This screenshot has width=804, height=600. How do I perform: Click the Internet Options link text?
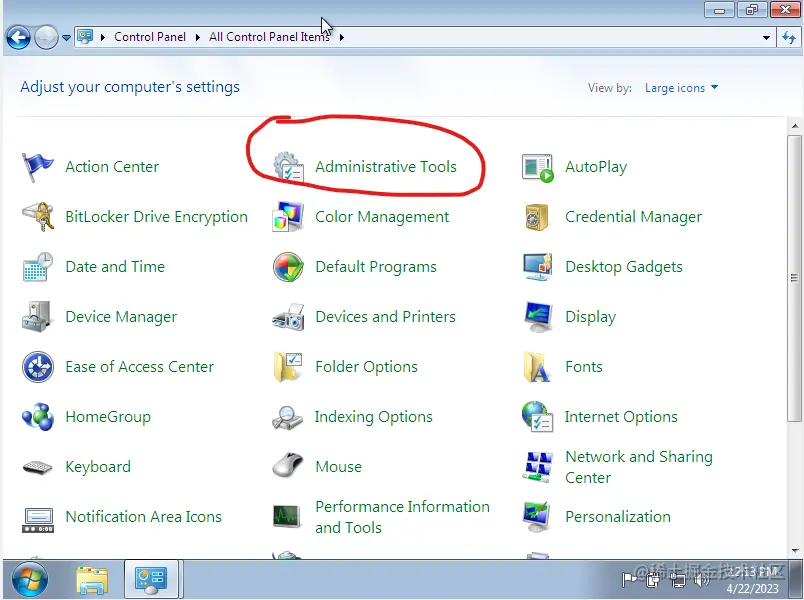point(621,417)
